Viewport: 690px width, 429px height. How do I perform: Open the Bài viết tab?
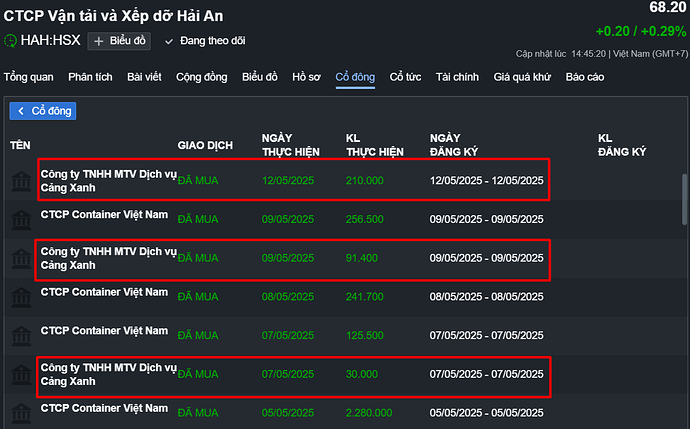click(144, 77)
